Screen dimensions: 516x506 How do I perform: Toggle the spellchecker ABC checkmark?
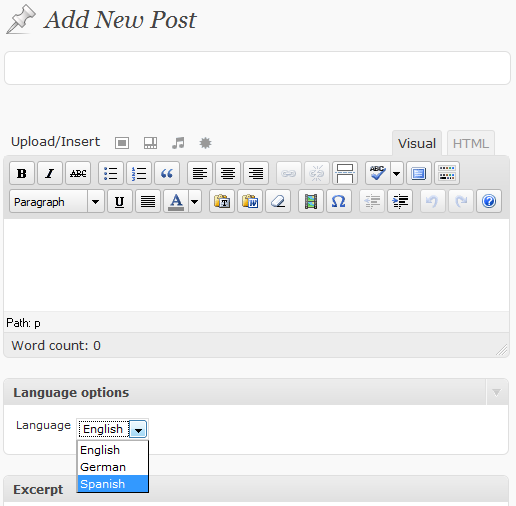point(378,173)
